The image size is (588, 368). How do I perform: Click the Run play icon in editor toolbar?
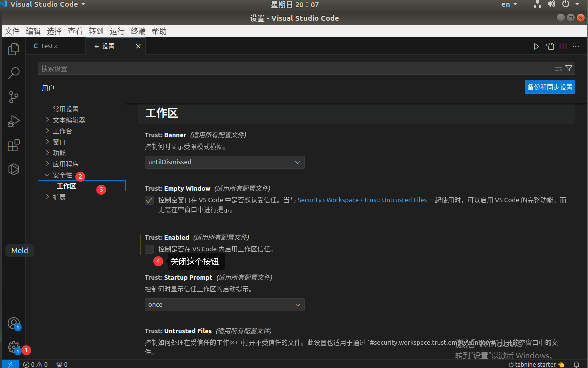tap(536, 46)
